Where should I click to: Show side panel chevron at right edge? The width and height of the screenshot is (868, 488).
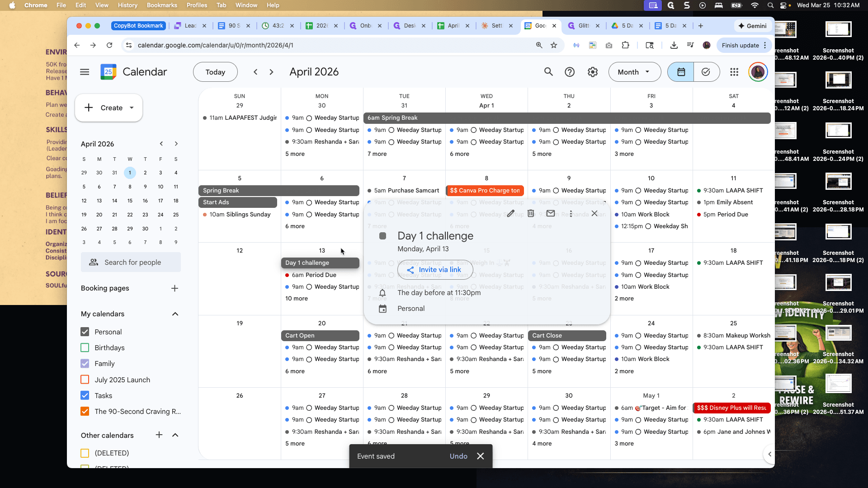coord(769,454)
